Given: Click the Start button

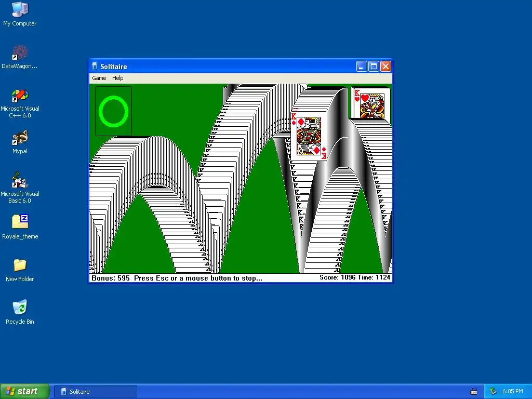Looking at the screenshot, I should pos(25,392).
